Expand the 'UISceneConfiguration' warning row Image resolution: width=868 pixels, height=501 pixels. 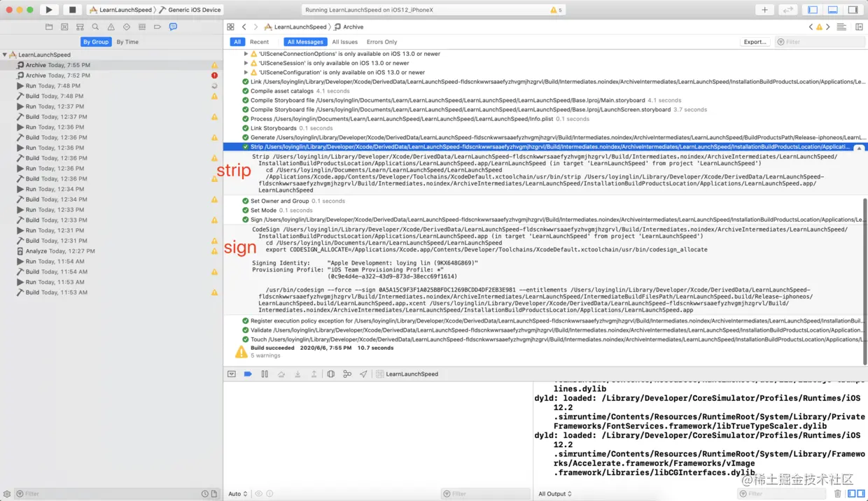pos(246,72)
